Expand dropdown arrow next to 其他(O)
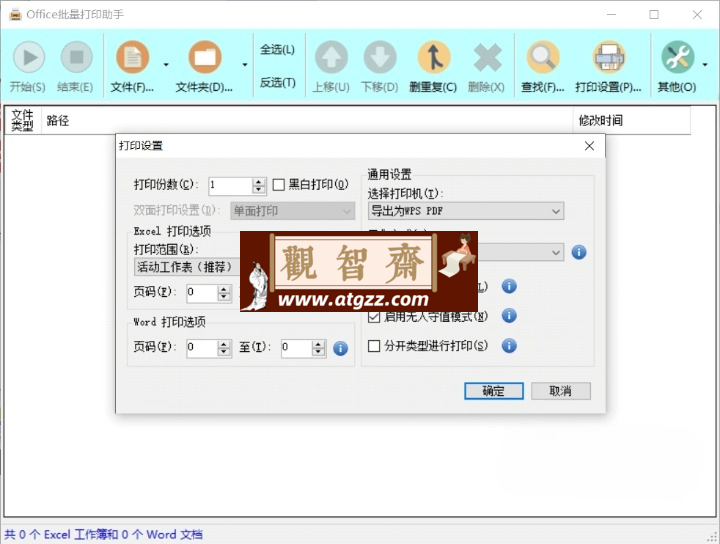 pos(705,65)
